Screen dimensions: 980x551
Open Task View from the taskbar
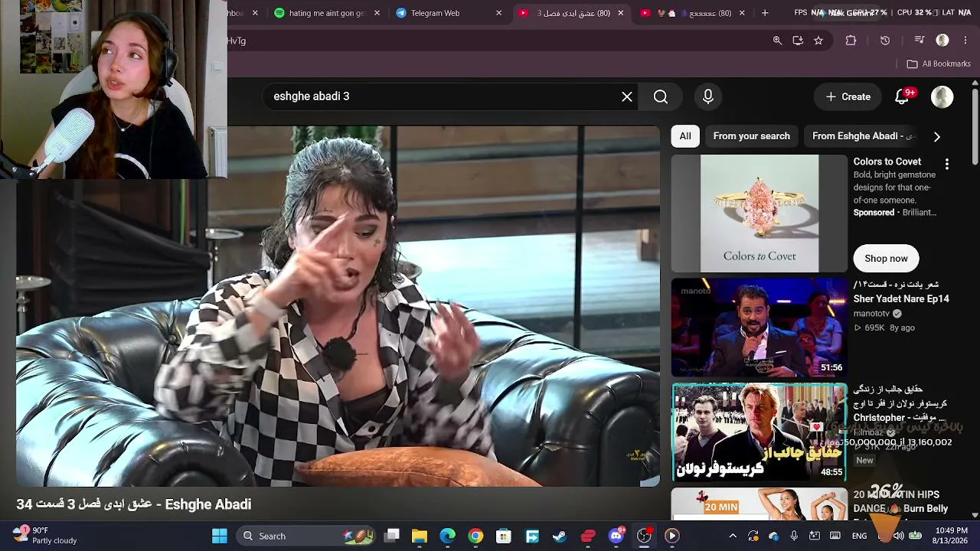392,536
